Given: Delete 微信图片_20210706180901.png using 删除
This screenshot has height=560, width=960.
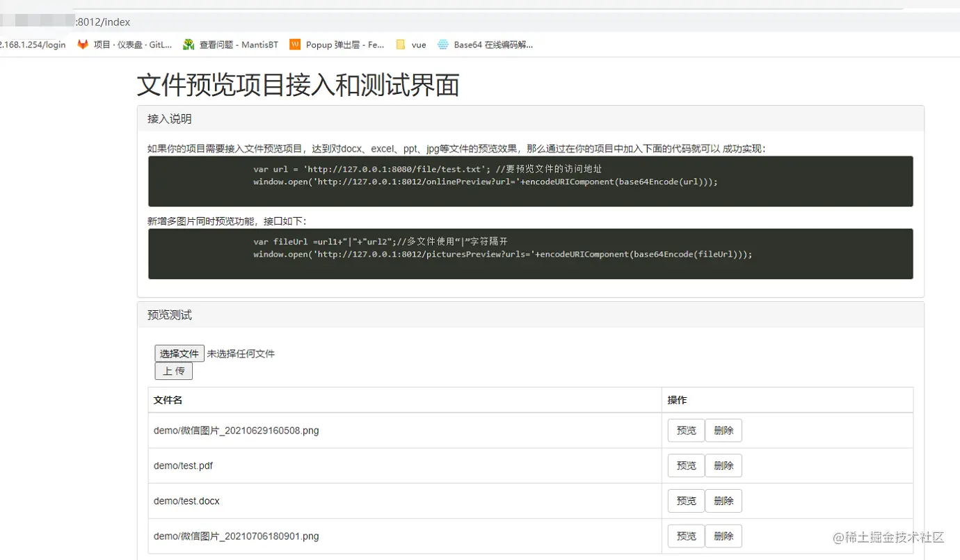Looking at the screenshot, I should pos(723,536).
